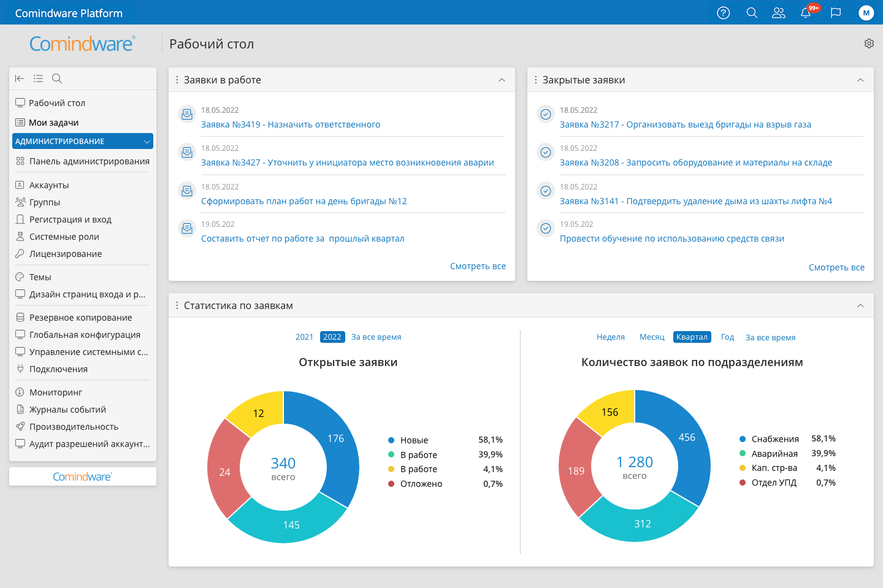The image size is (883, 588).
Task: Open the users icon in header
Action: point(779,13)
